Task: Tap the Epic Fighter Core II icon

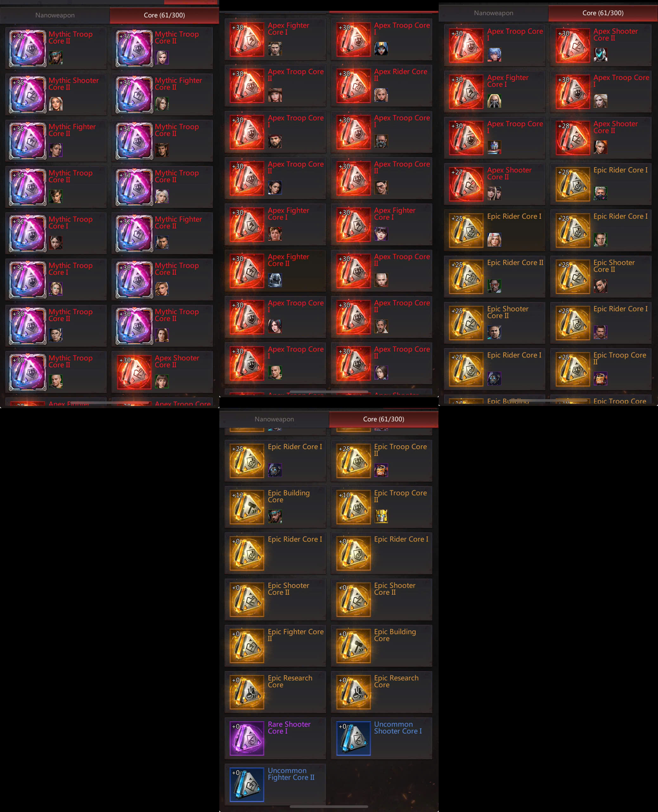Action: coord(247,645)
